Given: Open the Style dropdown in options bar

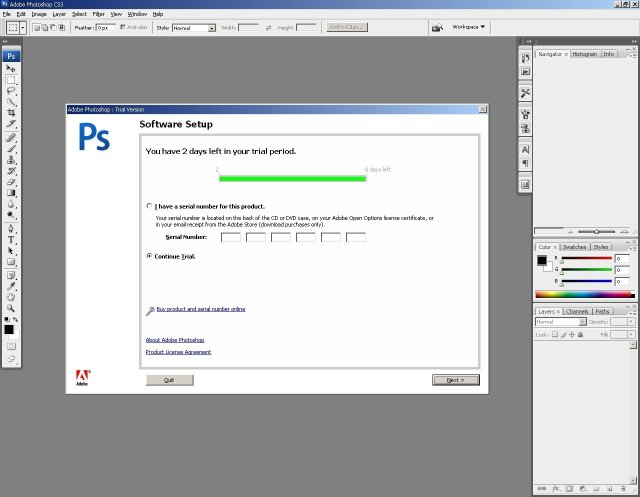Looking at the screenshot, I should 194,28.
